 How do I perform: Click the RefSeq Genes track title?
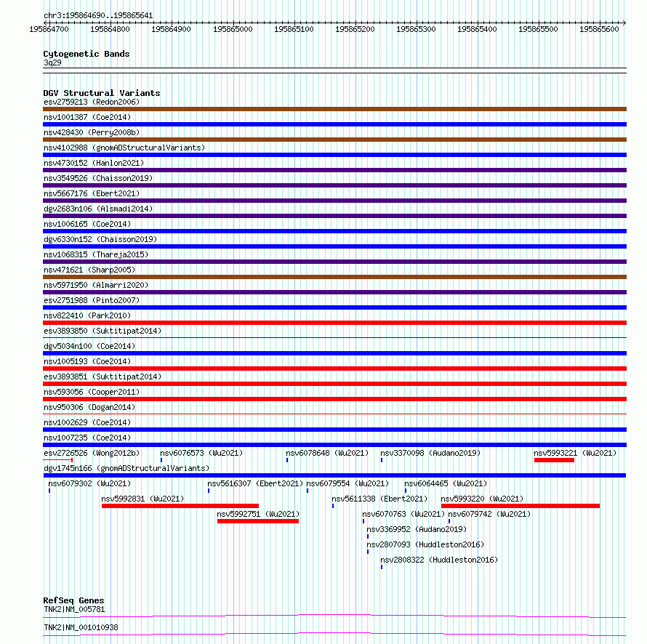[x=73, y=600]
